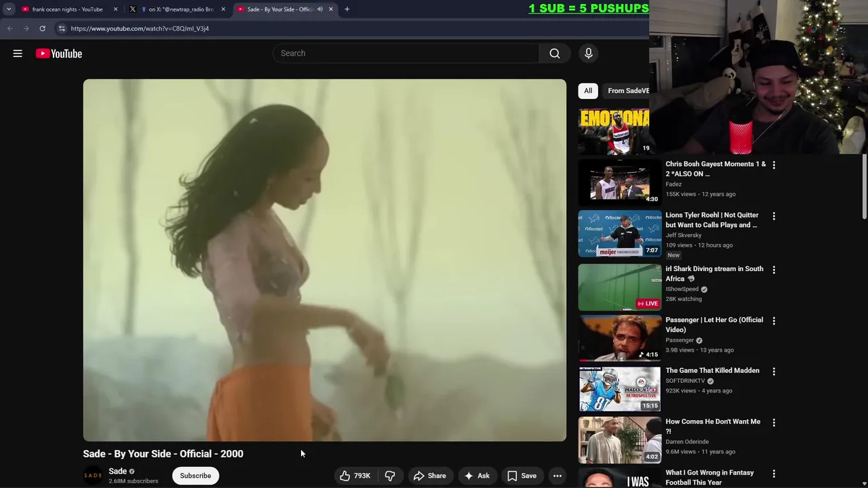Open title Chris Bosh Gayest Moments
Screen dimensions: 868x488
point(715,169)
